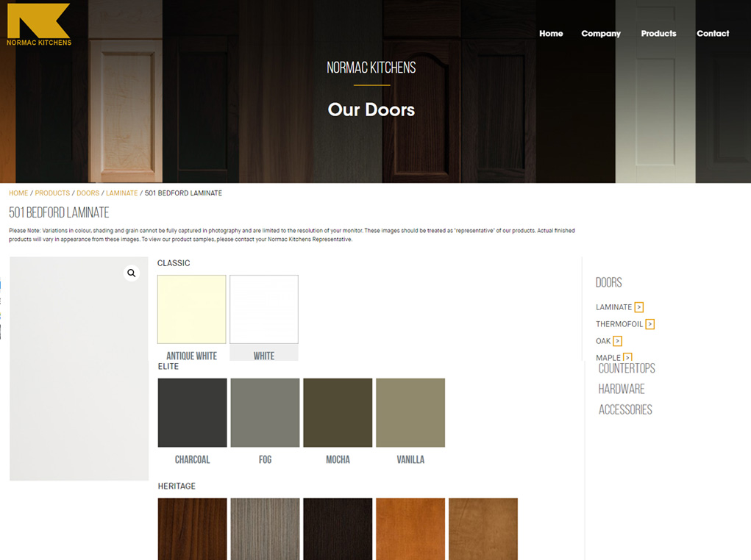Select the first Heritage dark cherry swatch

tap(193, 529)
